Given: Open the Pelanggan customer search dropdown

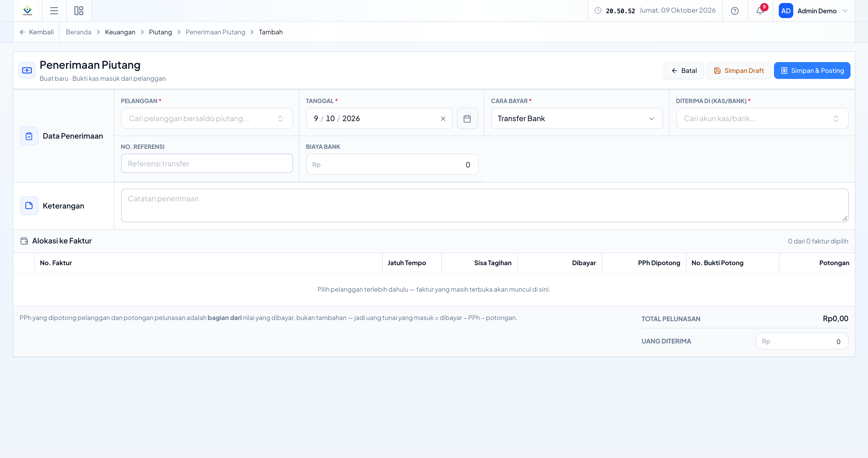Looking at the screenshot, I should tap(206, 118).
